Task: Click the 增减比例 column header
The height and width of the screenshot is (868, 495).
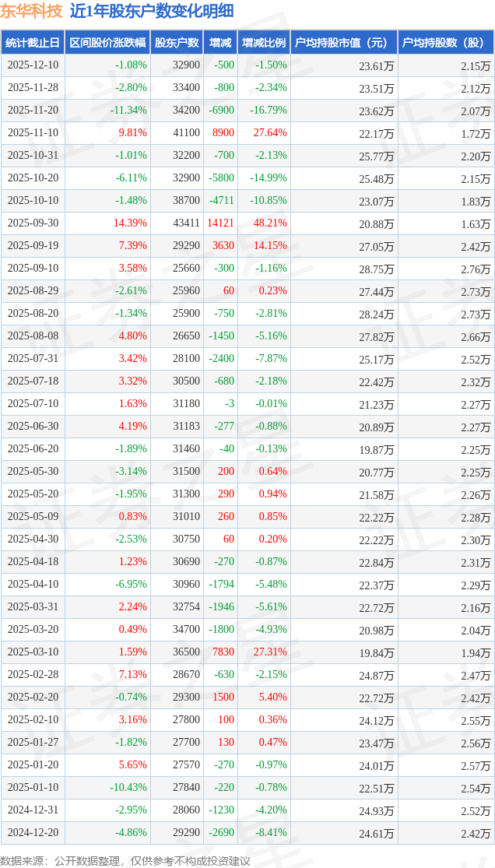Action: 264,43
